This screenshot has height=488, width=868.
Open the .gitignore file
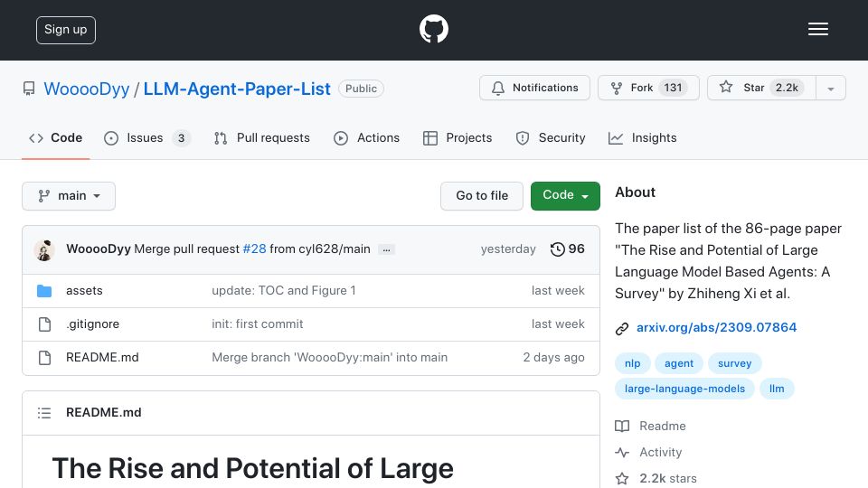(92, 324)
